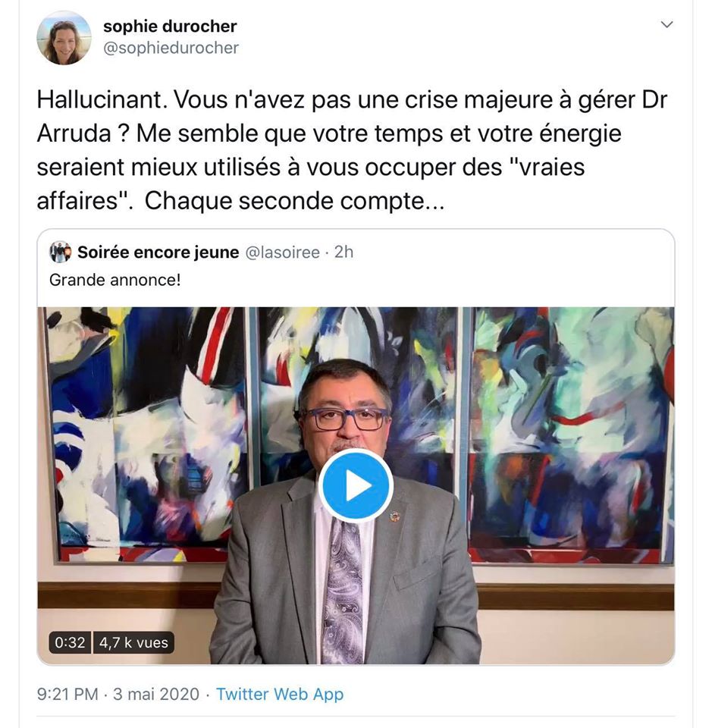Image resolution: width=712 pixels, height=728 pixels.
Task: Open the @sophiedurocher handle link
Action: tap(171, 48)
